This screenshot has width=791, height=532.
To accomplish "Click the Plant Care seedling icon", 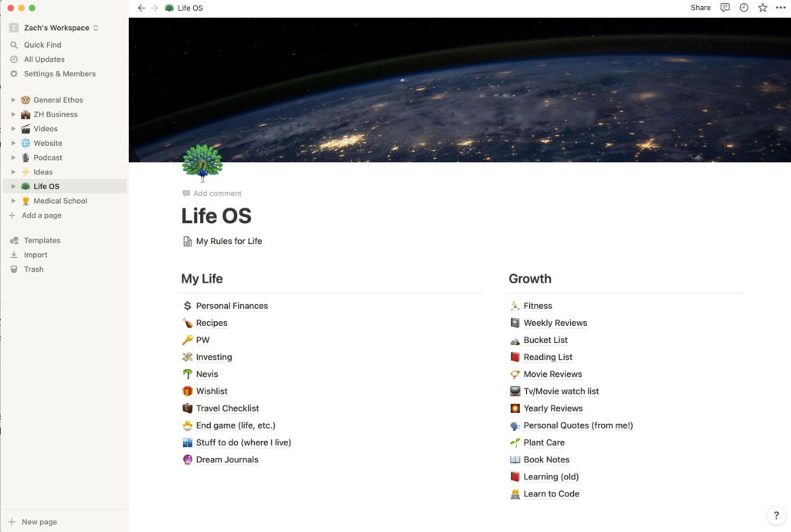I will (514, 442).
